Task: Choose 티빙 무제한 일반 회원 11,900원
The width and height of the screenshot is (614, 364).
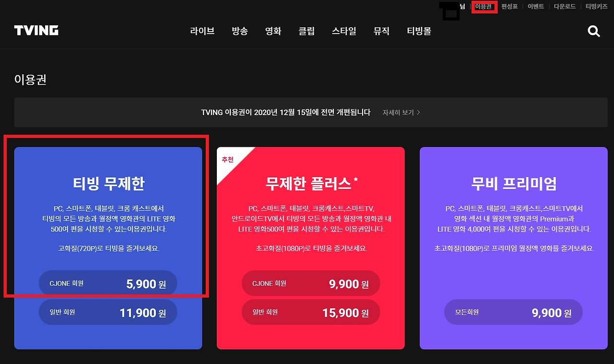Action: pyautogui.click(x=108, y=312)
